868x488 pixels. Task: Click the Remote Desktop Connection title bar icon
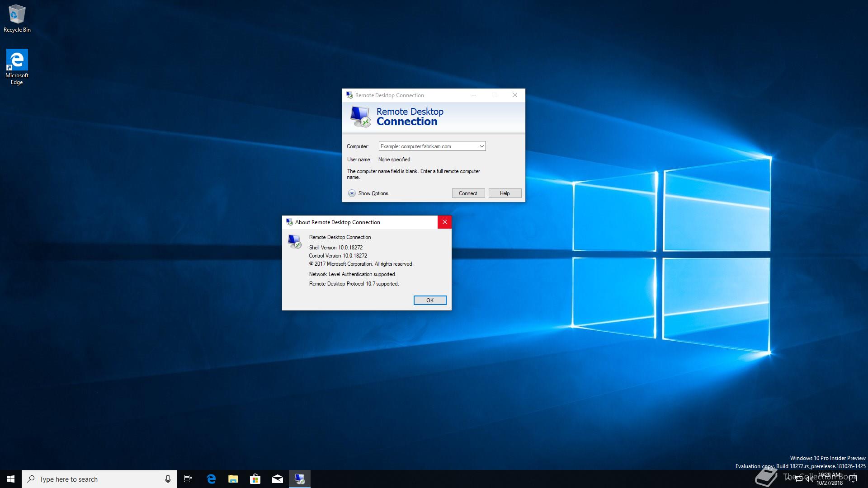(x=349, y=95)
